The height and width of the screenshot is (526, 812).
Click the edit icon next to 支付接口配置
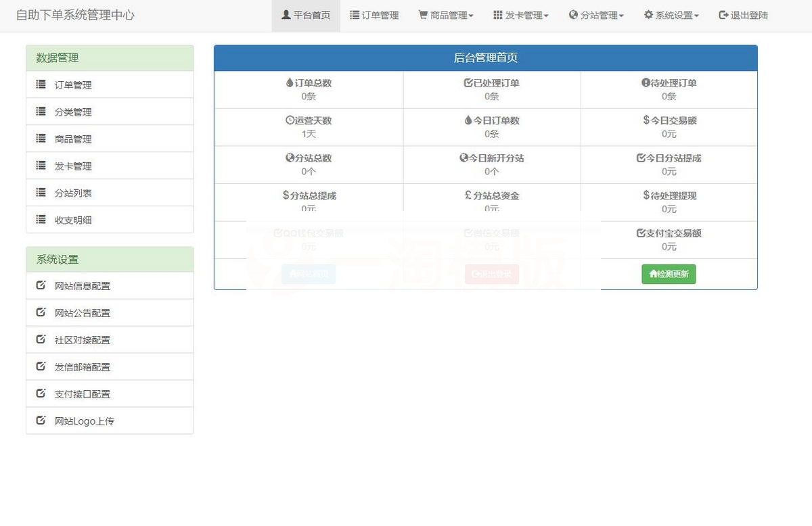[x=40, y=393]
